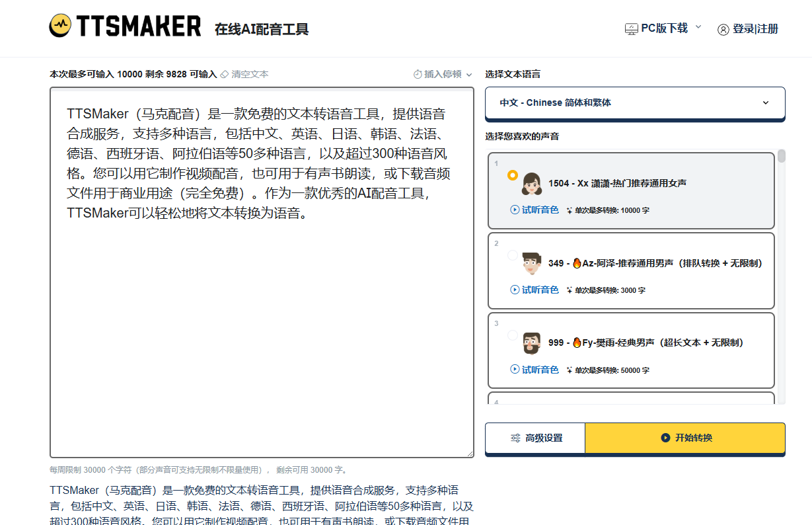
Task: Click the play icon in 开始转换
Action: tap(665, 438)
